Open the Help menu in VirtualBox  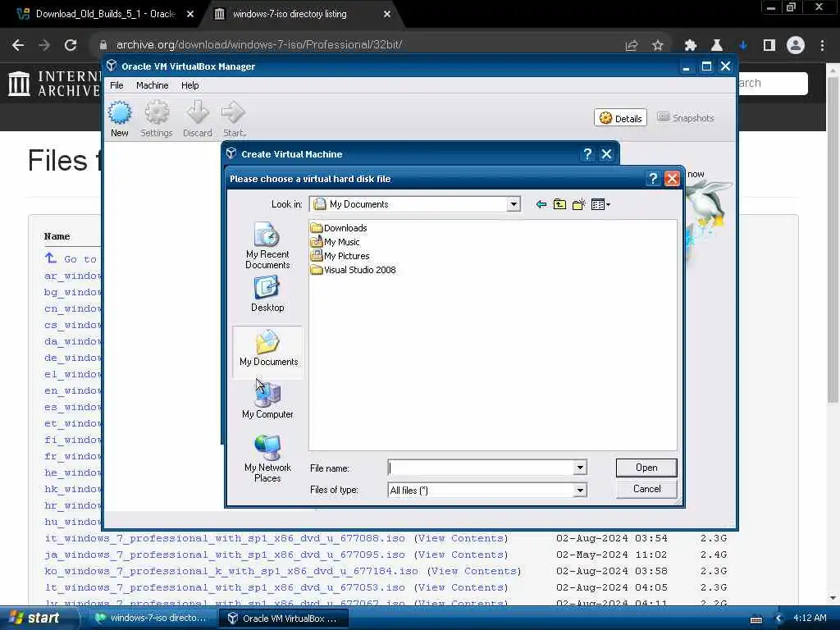click(x=189, y=85)
